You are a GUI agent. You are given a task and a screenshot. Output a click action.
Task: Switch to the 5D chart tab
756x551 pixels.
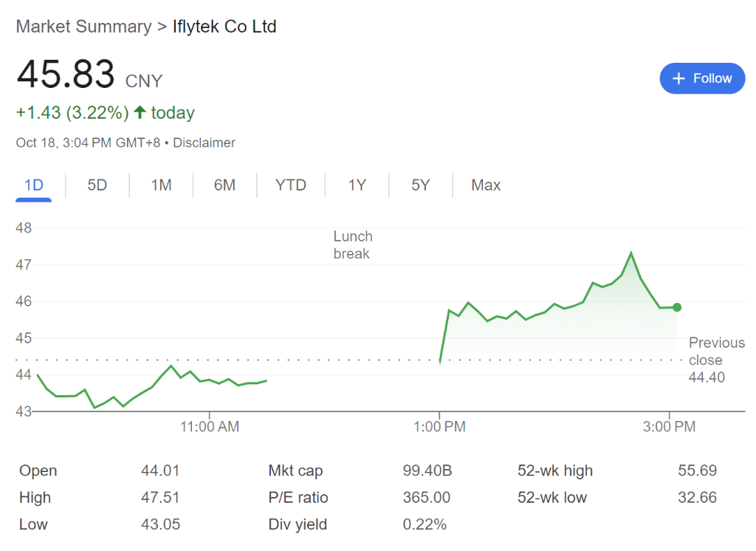(97, 185)
